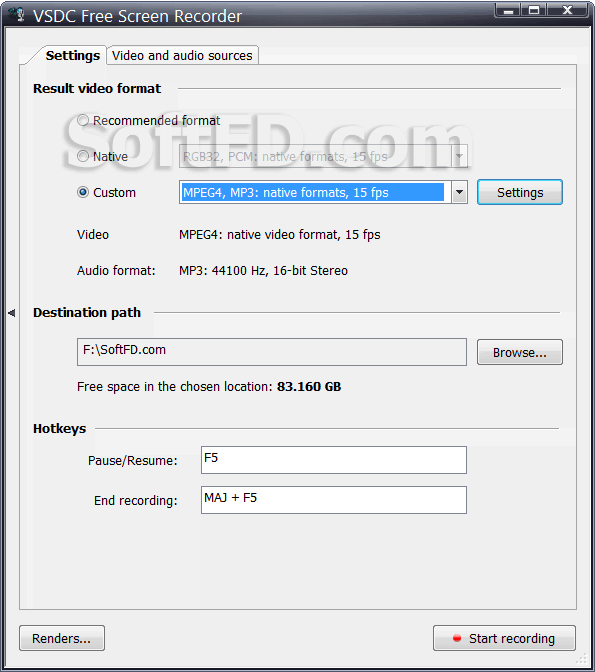Grab the resize grip at window corner
595x672 pixels.
pyautogui.click(x=581, y=658)
